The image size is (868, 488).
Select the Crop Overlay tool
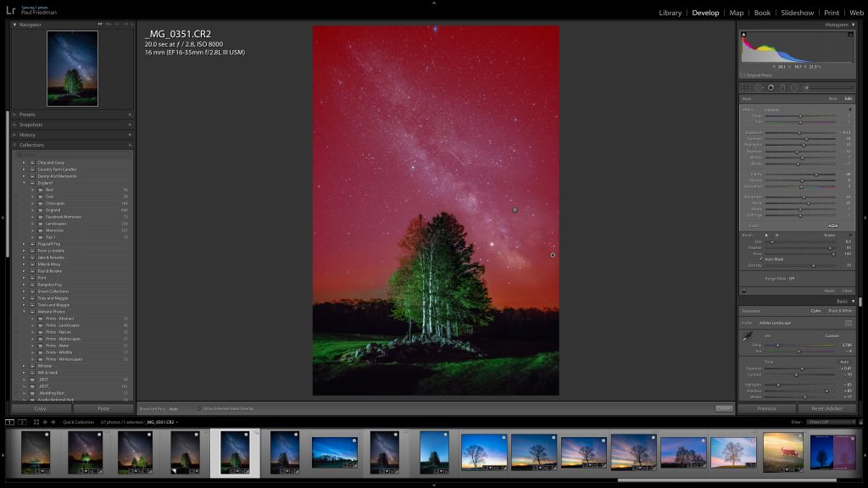[x=746, y=87]
